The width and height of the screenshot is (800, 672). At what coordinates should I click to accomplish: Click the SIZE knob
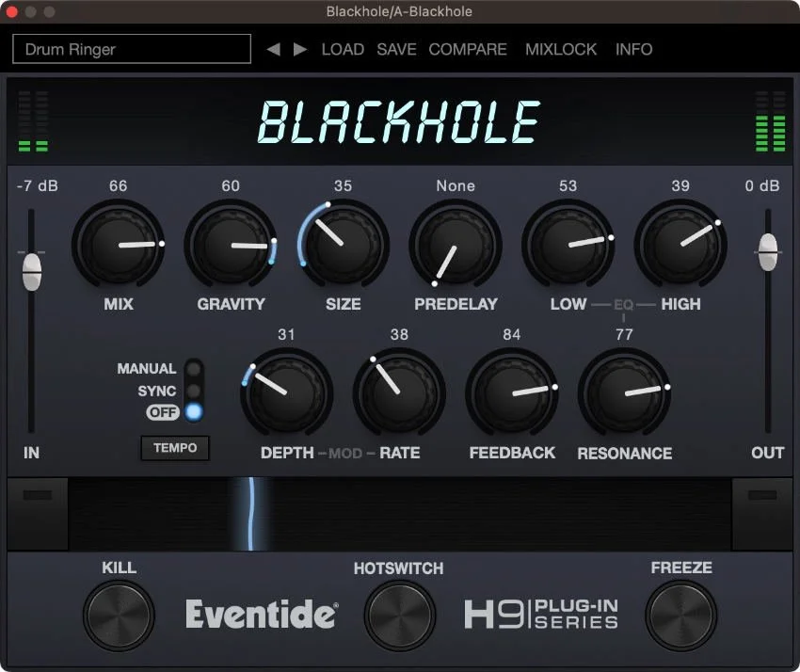click(x=343, y=246)
